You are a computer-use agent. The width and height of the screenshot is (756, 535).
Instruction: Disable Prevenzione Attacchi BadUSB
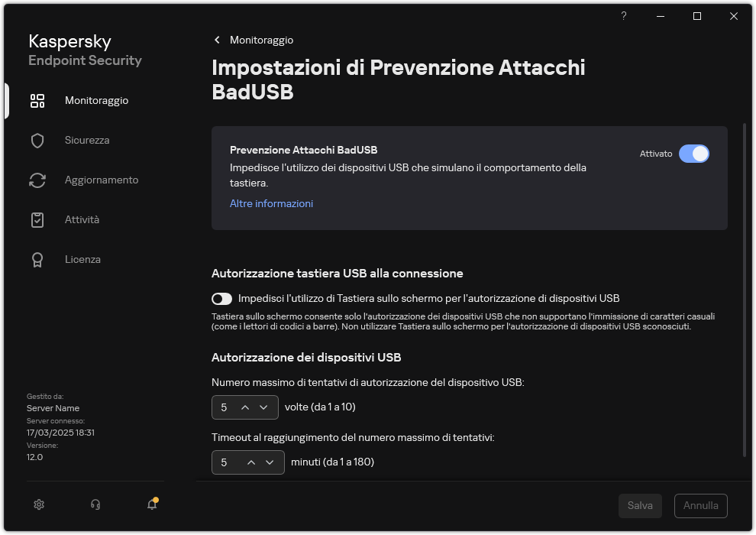pos(695,154)
